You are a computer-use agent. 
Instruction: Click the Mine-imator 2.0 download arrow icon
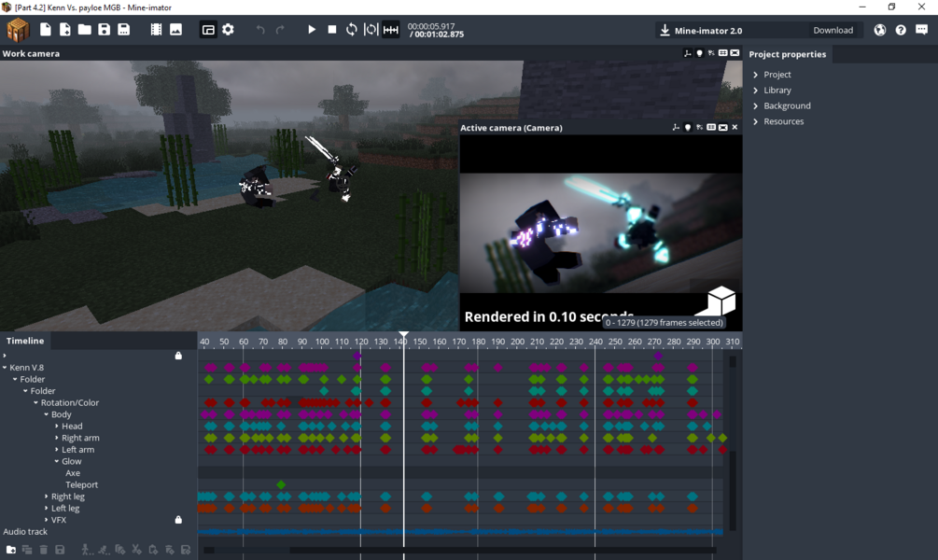[x=665, y=30]
